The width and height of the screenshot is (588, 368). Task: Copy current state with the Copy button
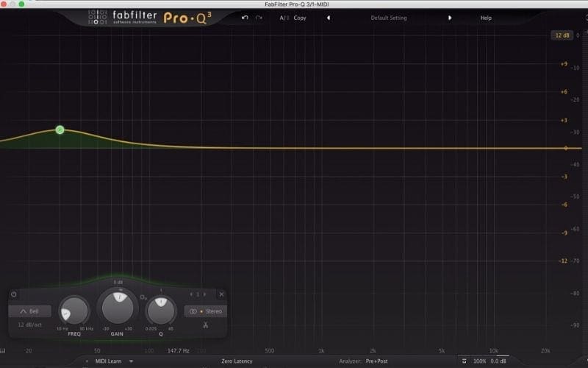pyautogui.click(x=300, y=18)
